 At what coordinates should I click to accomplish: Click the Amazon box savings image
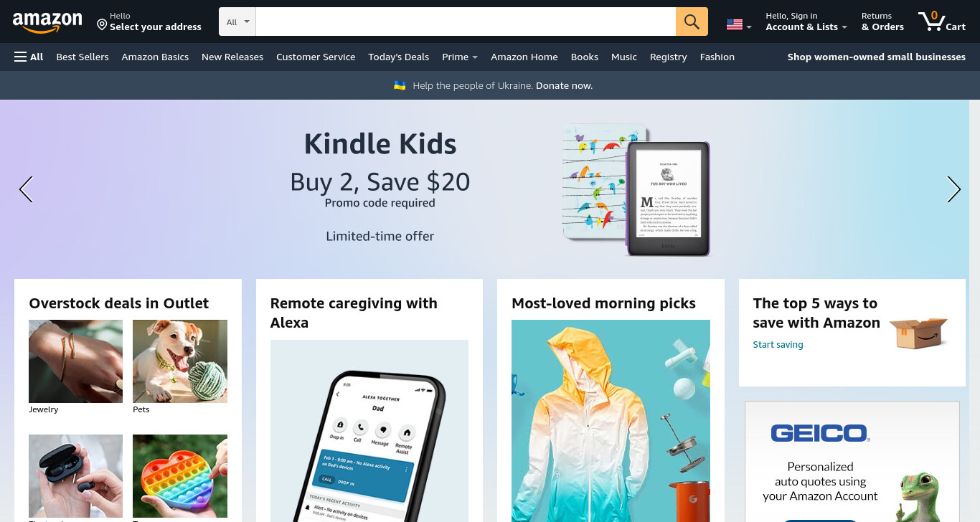tap(918, 333)
